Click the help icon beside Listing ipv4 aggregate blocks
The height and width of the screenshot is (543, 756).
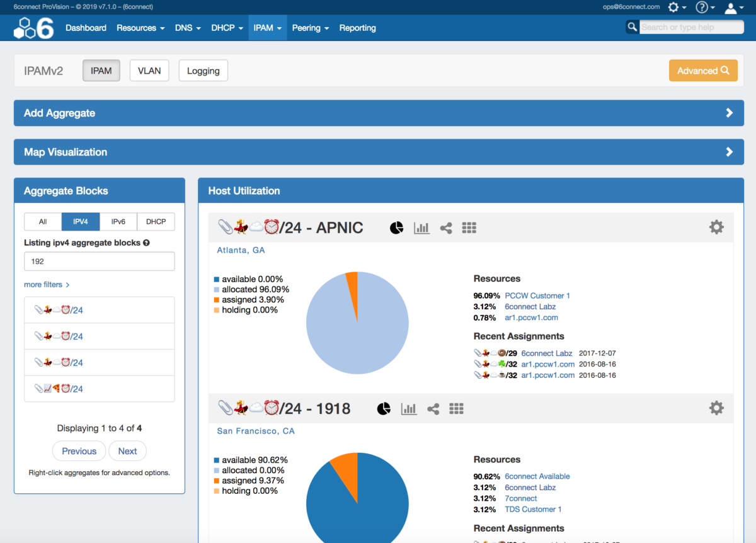click(146, 243)
